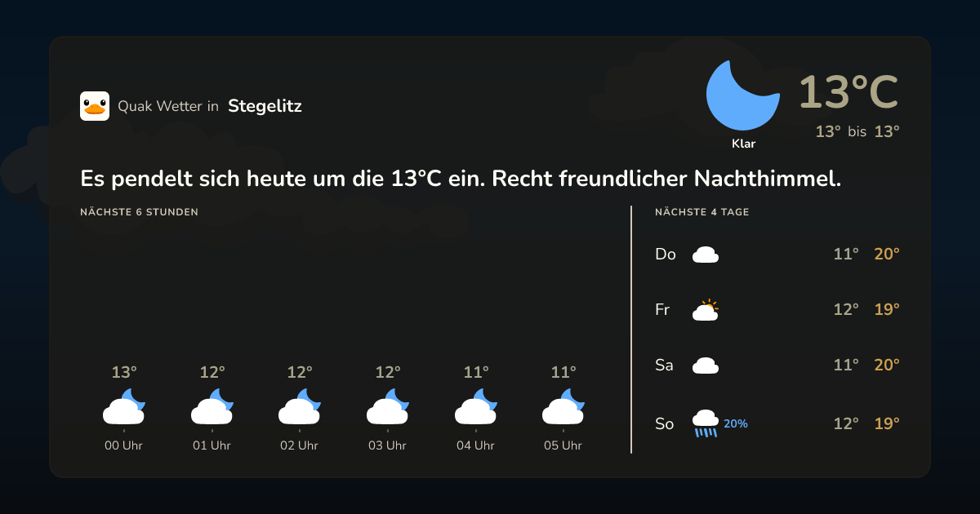The height and width of the screenshot is (514, 980).
Task: Click the 'So' day label
Action: coord(665,424)
